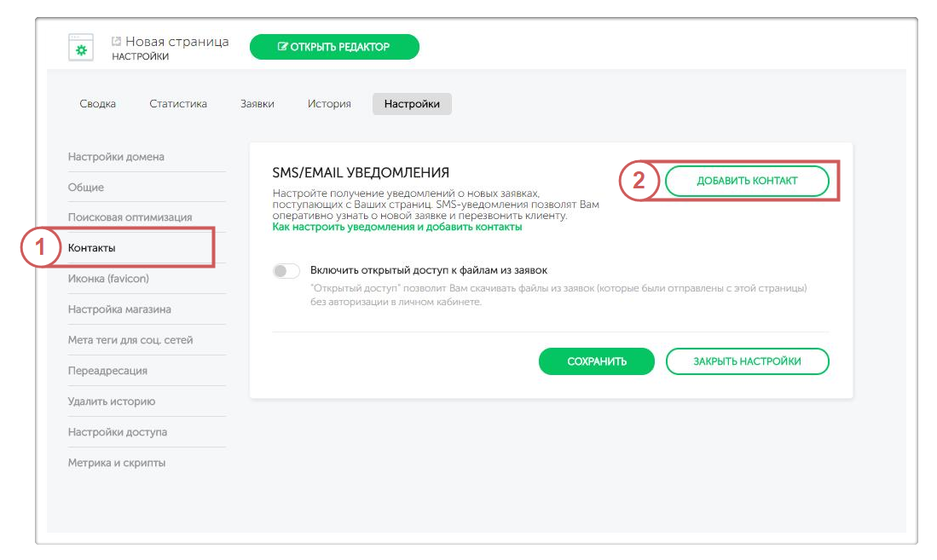
Task: Select Общие settings section
Action: tap(86, 188)
